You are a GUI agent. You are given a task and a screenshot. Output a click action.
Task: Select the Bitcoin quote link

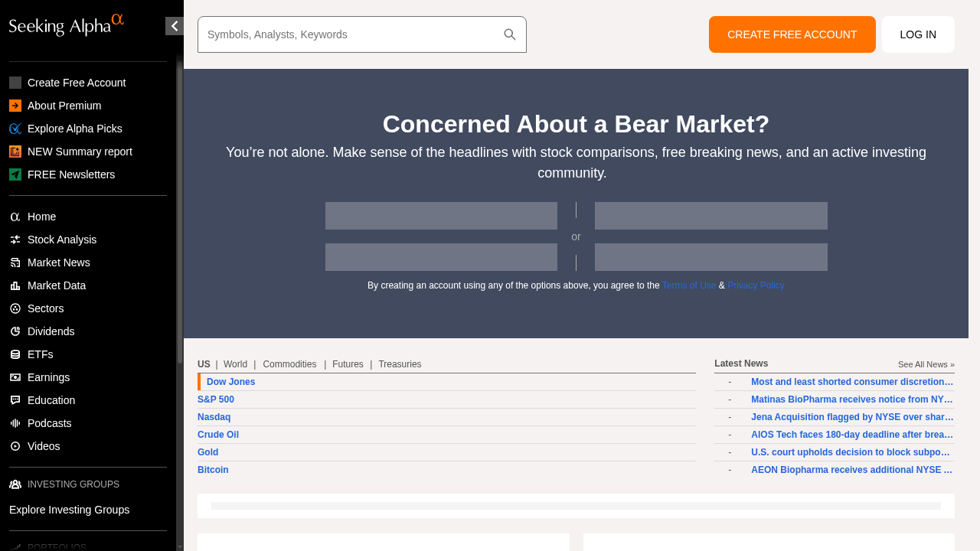pos(213,469)
